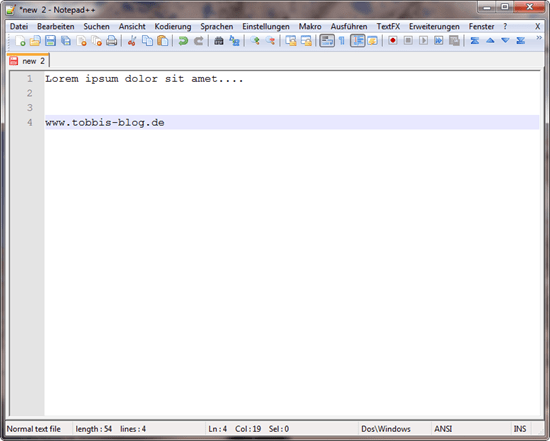Image resolution: width=550 pixels, height=441 pixels.
Task: Click the Zoom in magnifier icon
Action: point(255,41)
